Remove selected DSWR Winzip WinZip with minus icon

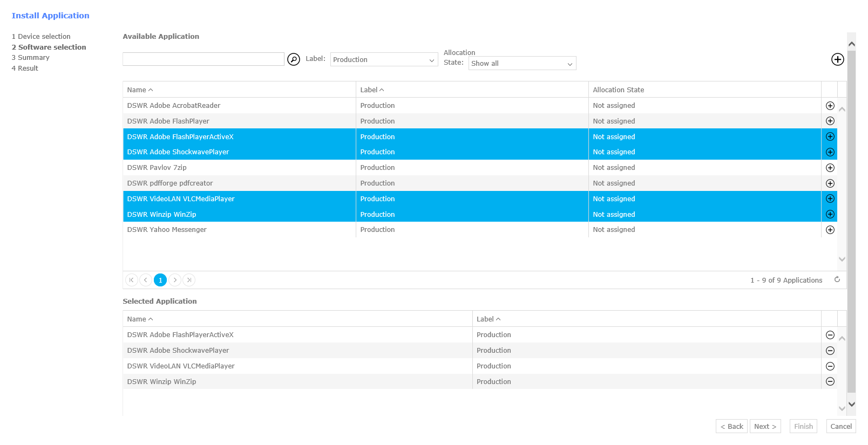point(830,381)
